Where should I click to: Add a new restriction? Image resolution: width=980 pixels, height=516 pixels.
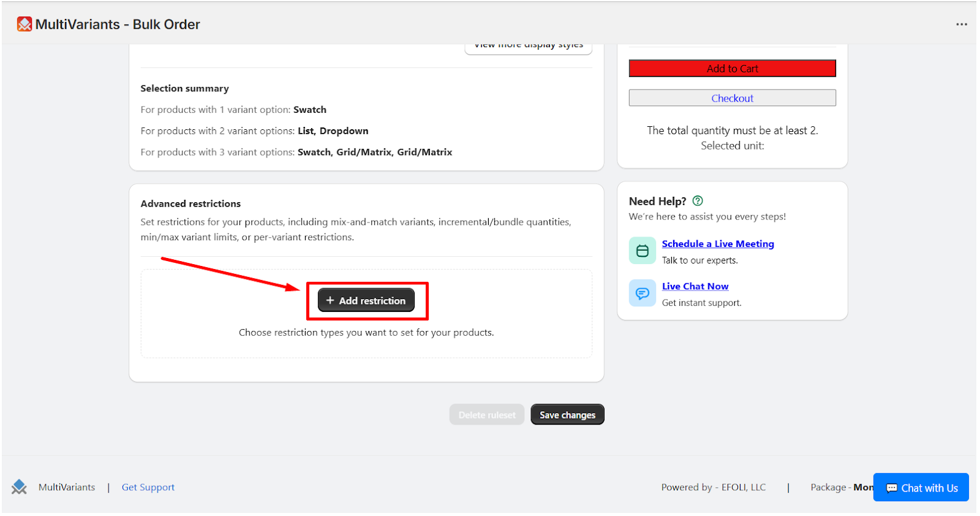pos(366,300)
